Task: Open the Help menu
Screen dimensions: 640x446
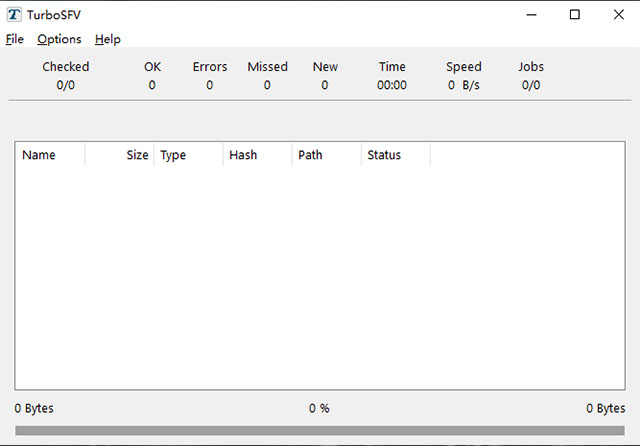Action: tap(108, 39)
